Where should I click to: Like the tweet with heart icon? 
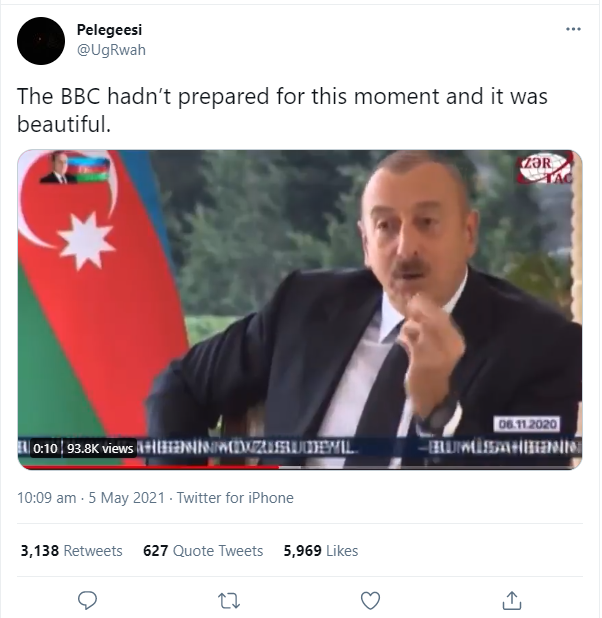click(x=370, y=601)
